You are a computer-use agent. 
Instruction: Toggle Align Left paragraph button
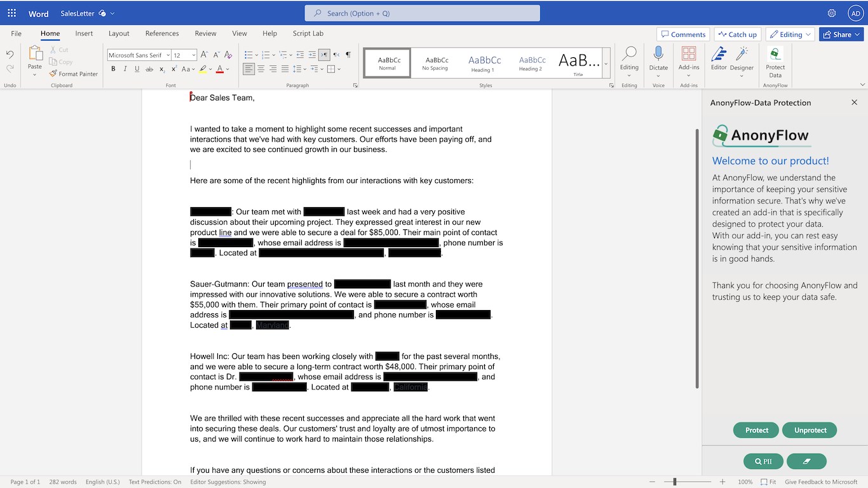pyautogui.click(x=249, y=69)
